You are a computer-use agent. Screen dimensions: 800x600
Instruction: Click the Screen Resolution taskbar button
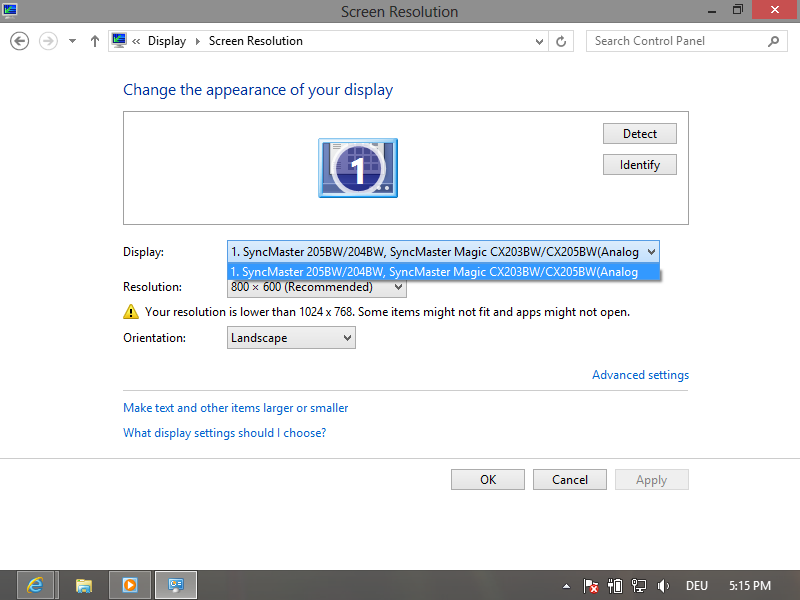[x=176, y=585]
